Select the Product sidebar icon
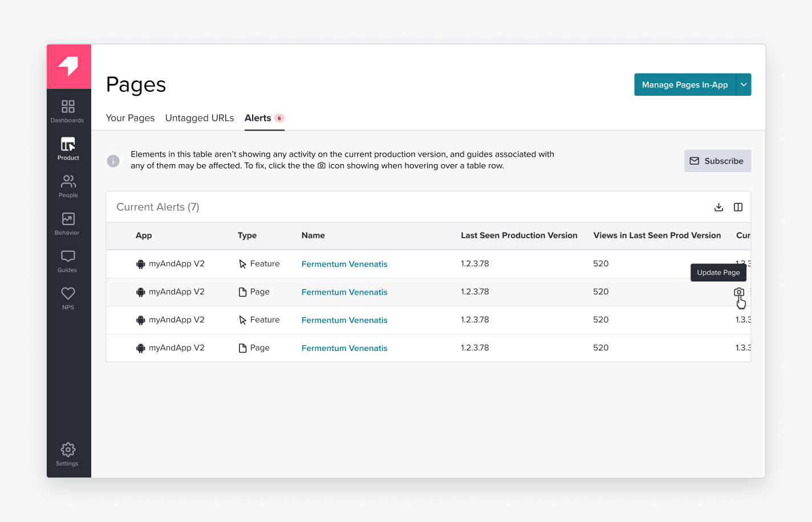Viewport: 812px width, 522px height. coord(68,148)
